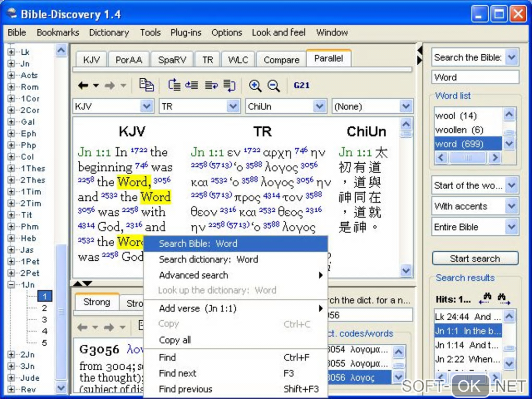Collapse the 1Jn book tree node
Screen dimensions: 532x399
click(x=11, y=285)
